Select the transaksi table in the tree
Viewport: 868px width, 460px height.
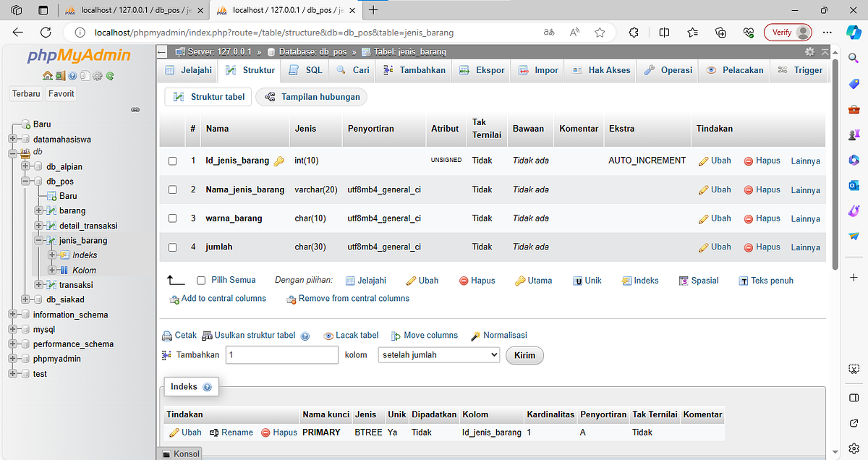[x=76, y=285]
